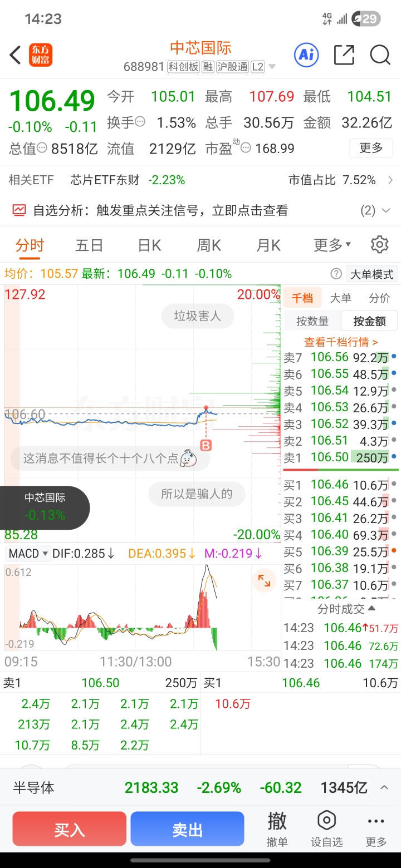This screenshot has width=401, height=868.
Task: Select the 分时 tab
Action: 30,245
